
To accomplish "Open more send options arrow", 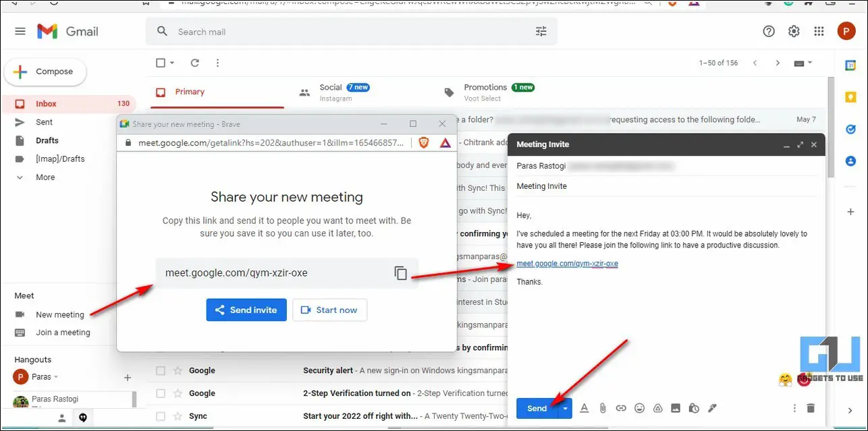I will 565,408.
